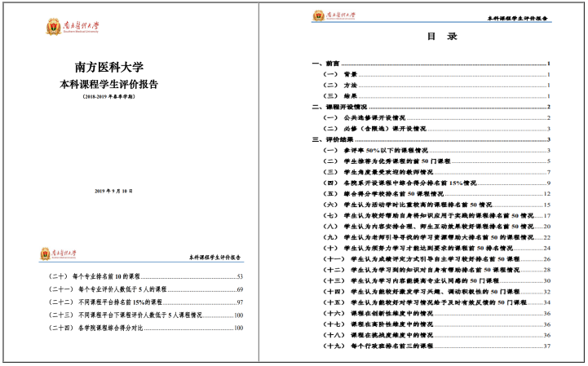Open entry '(十七) 课程在高阶性维度中的情况'
588x366 pixels.
tap(436, 324)
